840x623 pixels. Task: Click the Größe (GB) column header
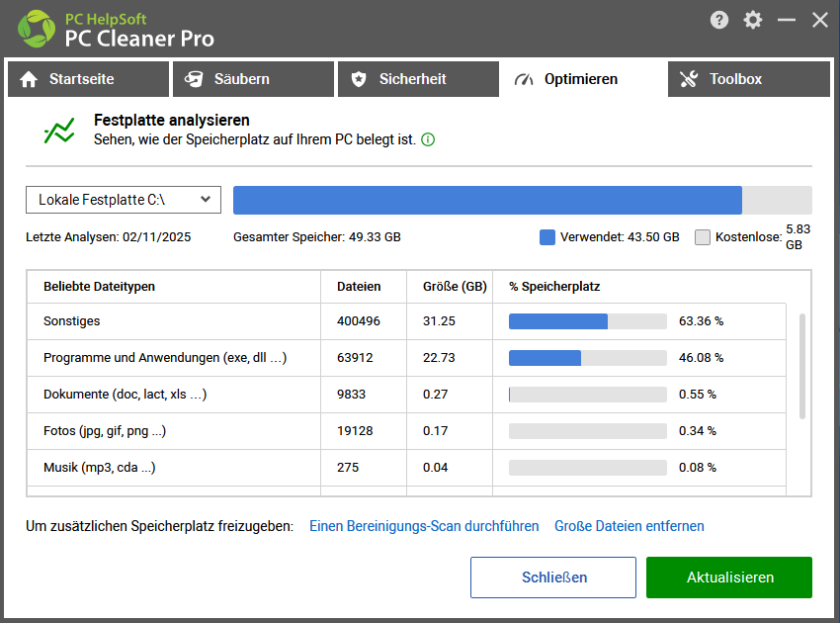(455, 287)
